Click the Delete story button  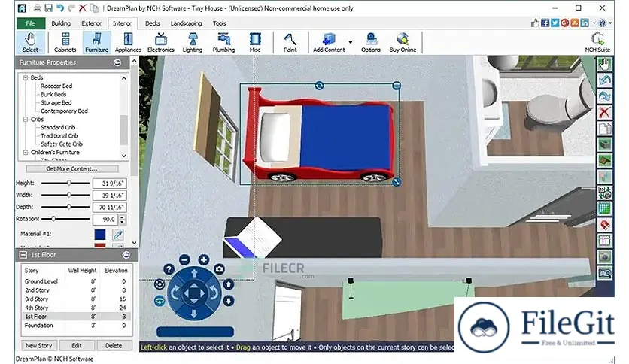pyautogui.click(x=114, y=345)
